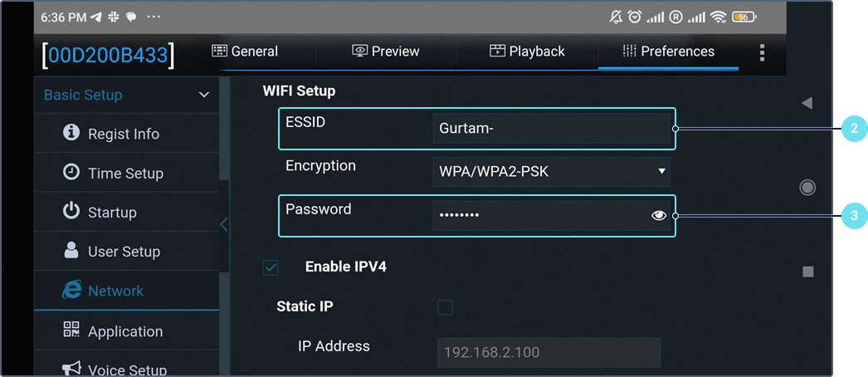The width and height of the screenshot is (868, 377).
Task: Enable the Static IP checkbox
Action: (x=445, y=307)
